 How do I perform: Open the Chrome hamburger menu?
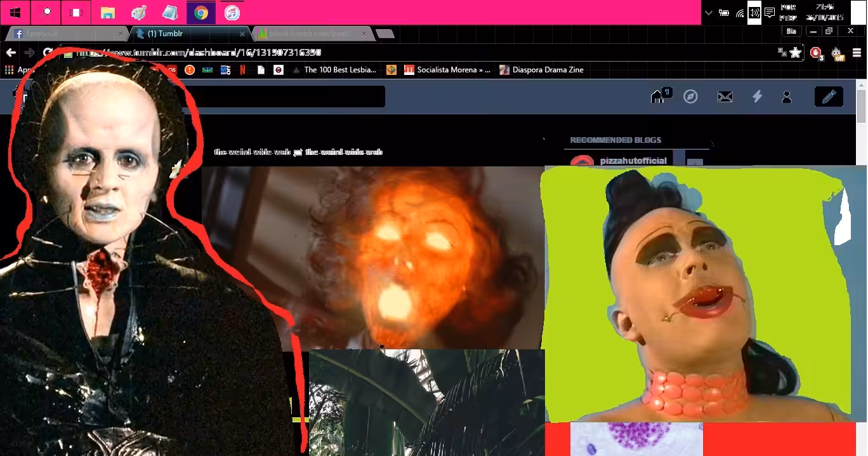click(857, 53)
